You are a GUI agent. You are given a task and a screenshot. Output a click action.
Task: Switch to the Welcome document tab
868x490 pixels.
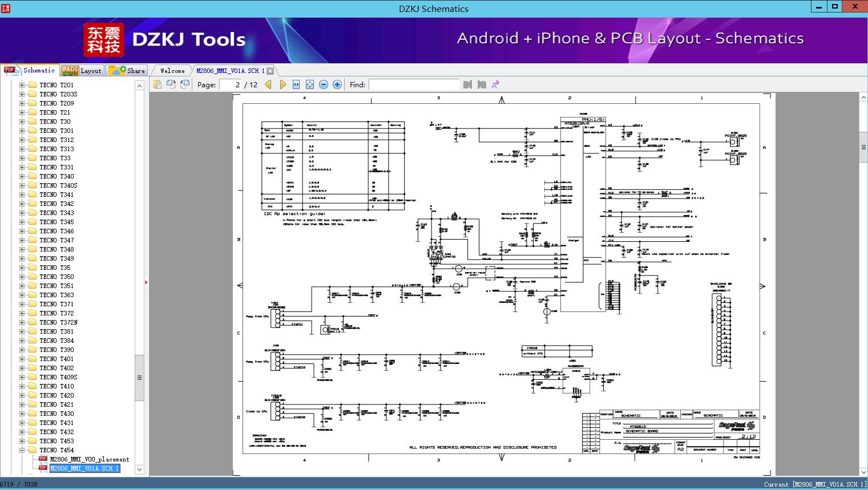click(172, 71)
